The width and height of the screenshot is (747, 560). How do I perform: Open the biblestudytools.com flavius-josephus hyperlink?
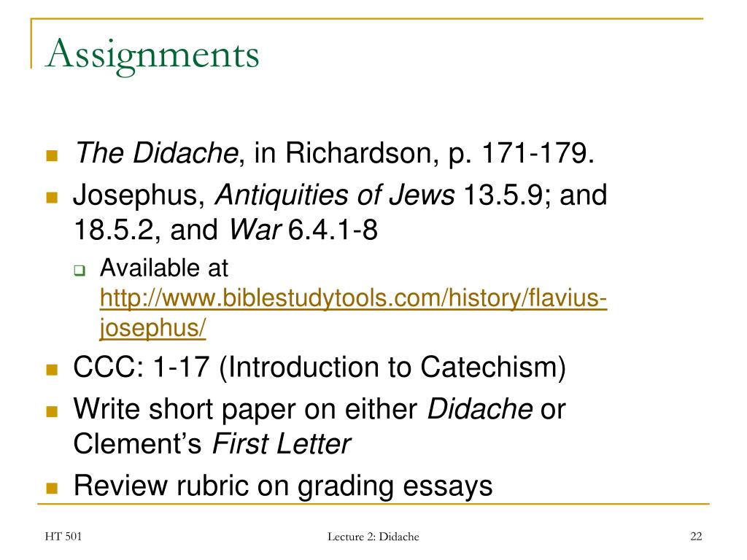click(353, 298)
